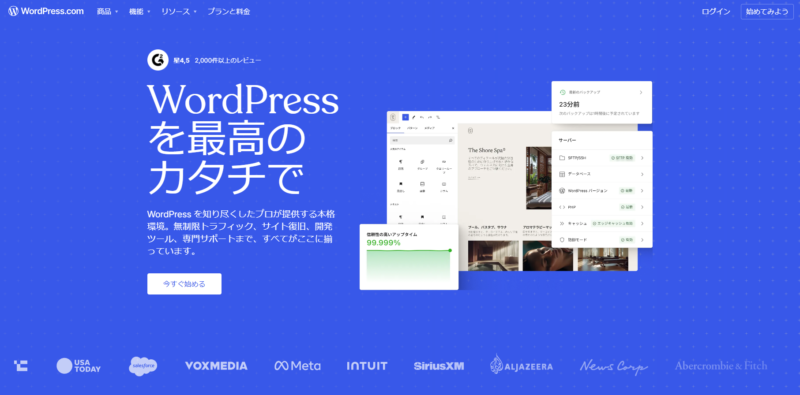The image size is (800, 395).
Task: Click the Al Jazeera logo
Action: (x=522, y=364)
